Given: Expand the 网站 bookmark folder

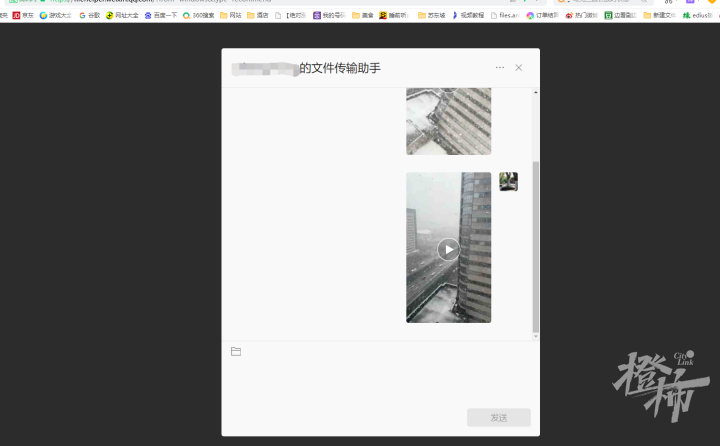Looking at the screenshot, I should pyautogui.click(x=231, y=15).
